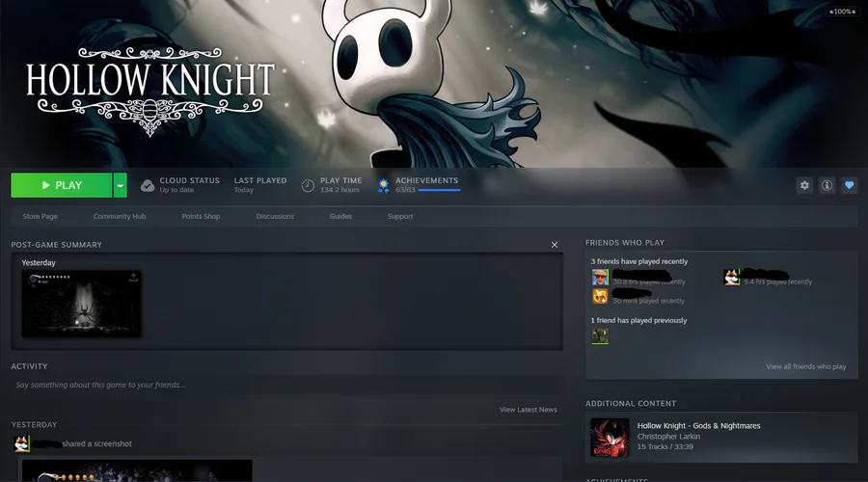Click the share icon on summary screenshot
The height and width of the screenshot is (482, 868).
click(x=133, y=277)
